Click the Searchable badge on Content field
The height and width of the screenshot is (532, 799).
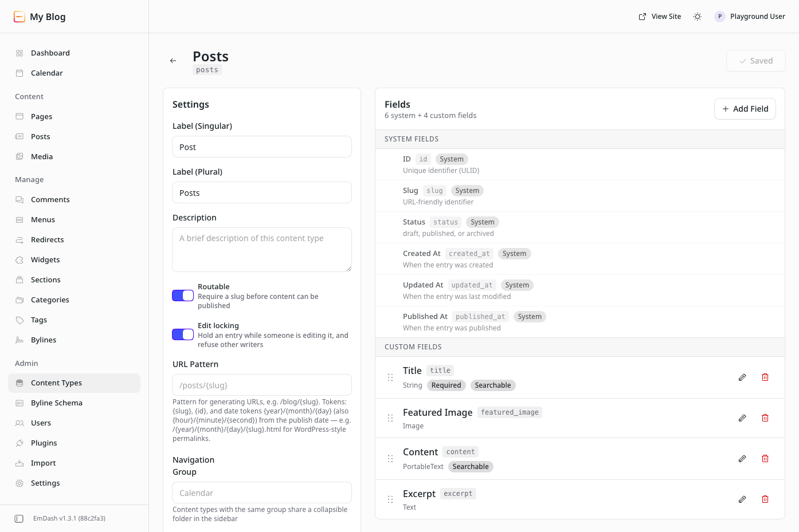point(471,467)
